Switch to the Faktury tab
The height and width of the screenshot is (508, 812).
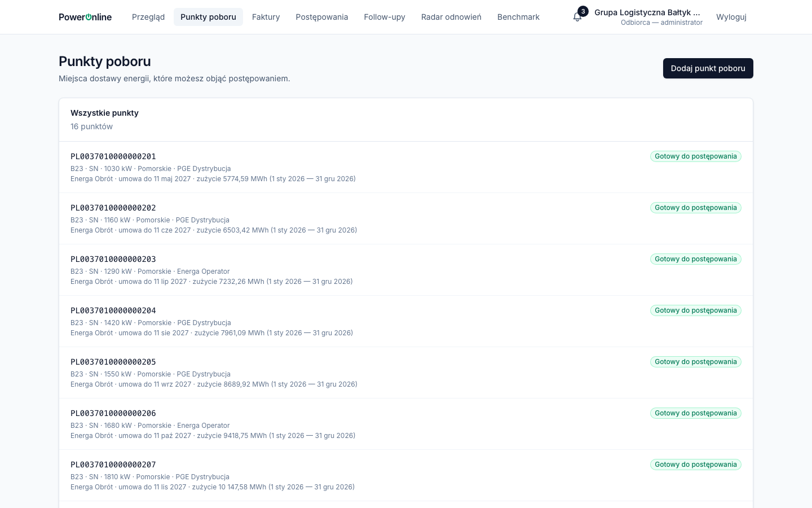point(266,17)
